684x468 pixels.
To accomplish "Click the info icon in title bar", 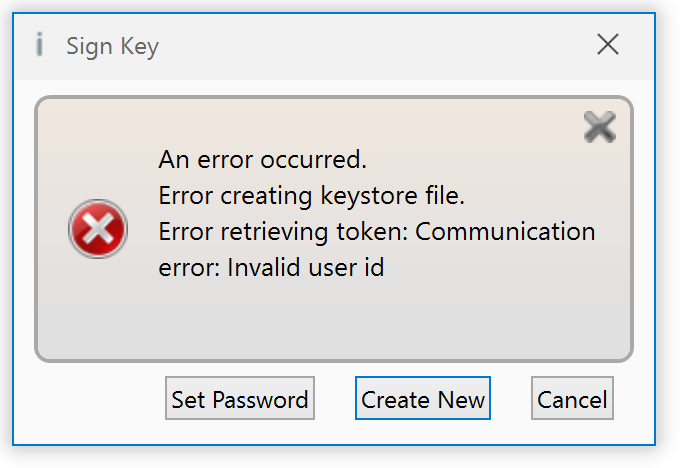I will tap(39, 45).
